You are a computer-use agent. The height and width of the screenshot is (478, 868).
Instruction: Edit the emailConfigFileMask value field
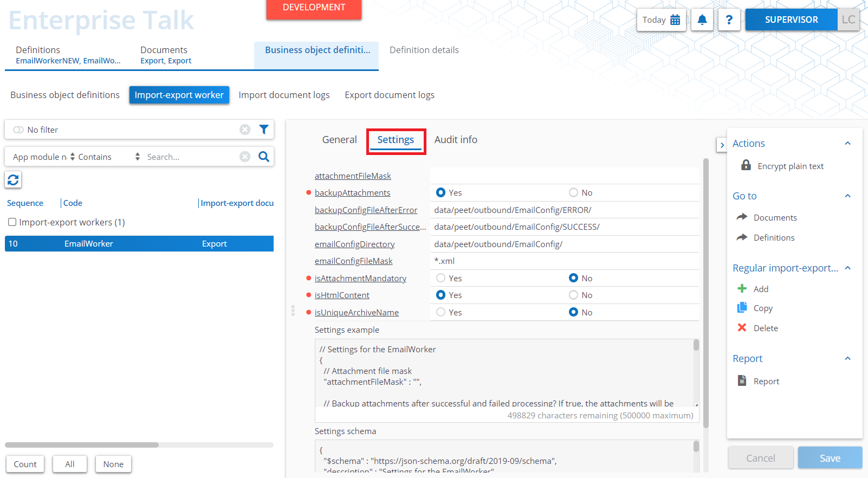point(565,261)
